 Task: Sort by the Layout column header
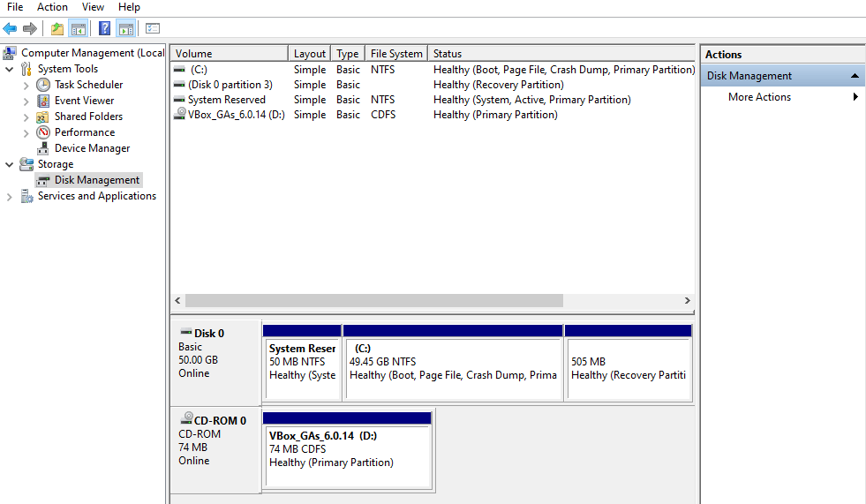click(309, 54)
